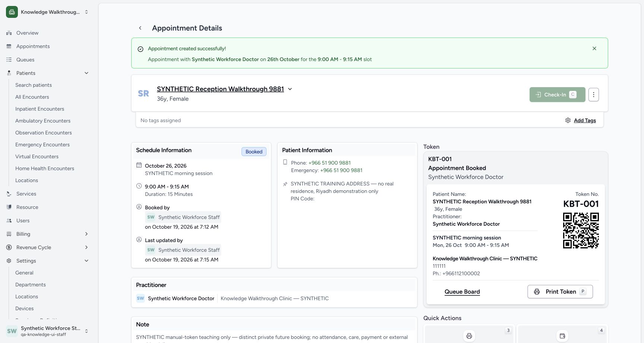Open Virtual Encounters
The image size is (644, 343).
[37, 156]
